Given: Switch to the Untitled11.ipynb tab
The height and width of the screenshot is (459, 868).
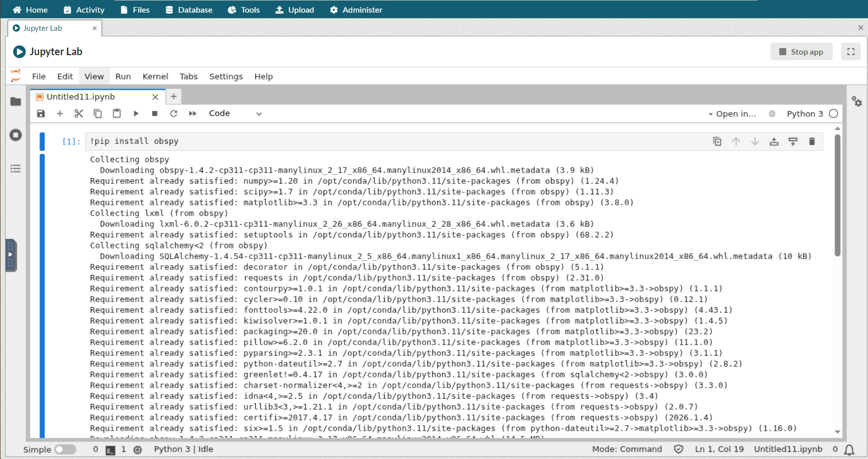Looking at the screenshot, I should click(81, 97).
